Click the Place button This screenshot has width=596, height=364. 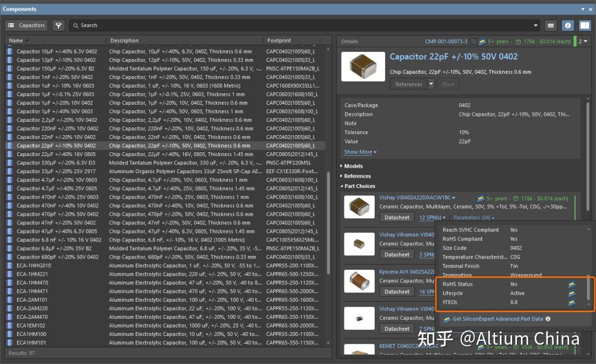[448, 84]
